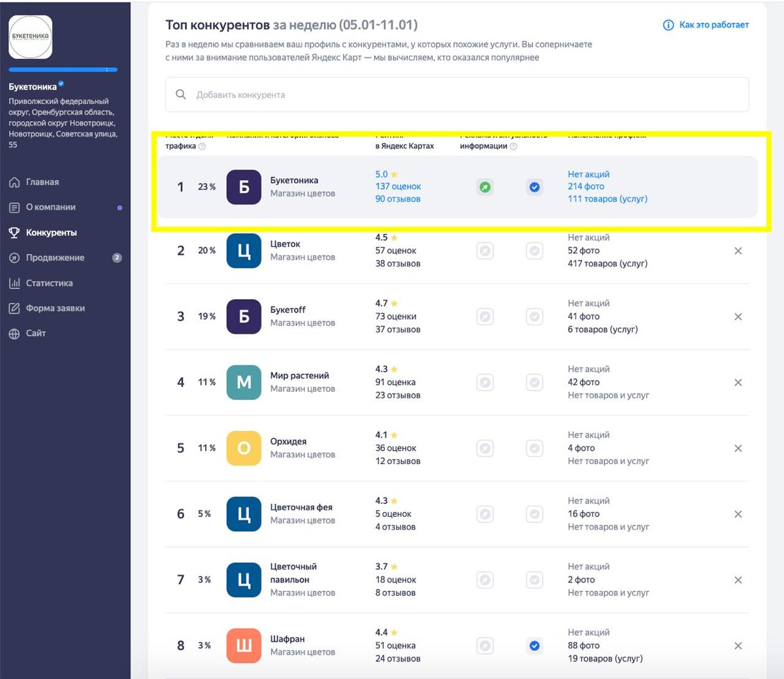This screenshot has width=784, height=679.
Task: Click the Добавить конкурента search field
Action: [x=457, y=95]
